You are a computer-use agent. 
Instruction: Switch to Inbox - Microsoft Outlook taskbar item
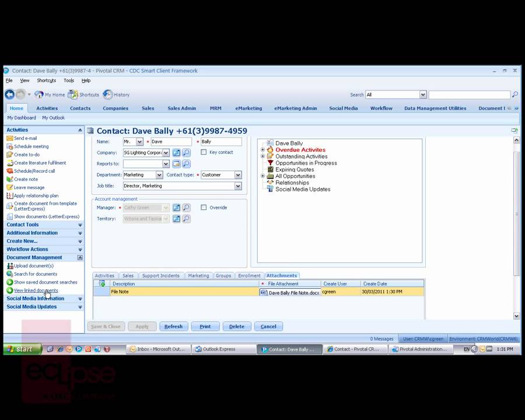pos(158,349)
